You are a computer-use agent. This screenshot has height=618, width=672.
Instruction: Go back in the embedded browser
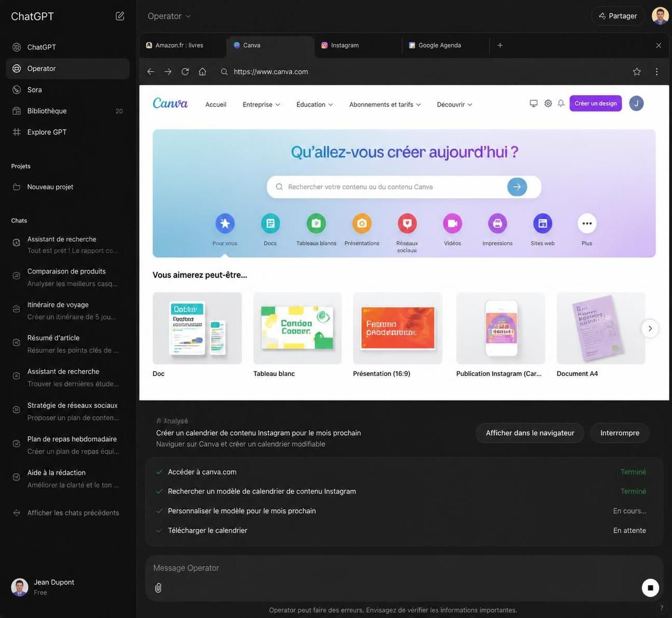pyautogui.click(x=151, y=71)
